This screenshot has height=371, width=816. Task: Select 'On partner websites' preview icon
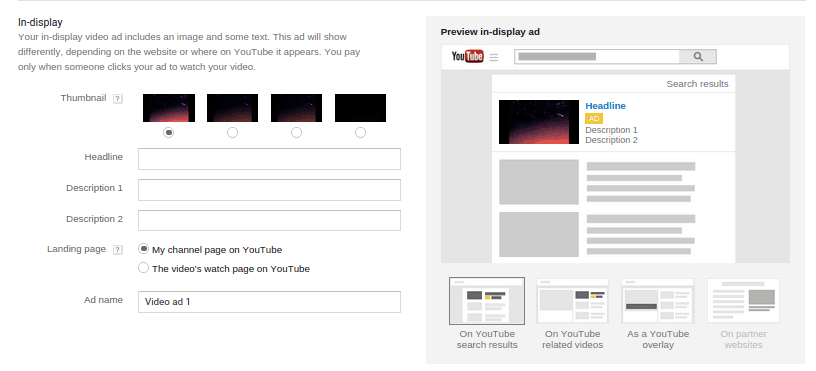click(743, 301)
